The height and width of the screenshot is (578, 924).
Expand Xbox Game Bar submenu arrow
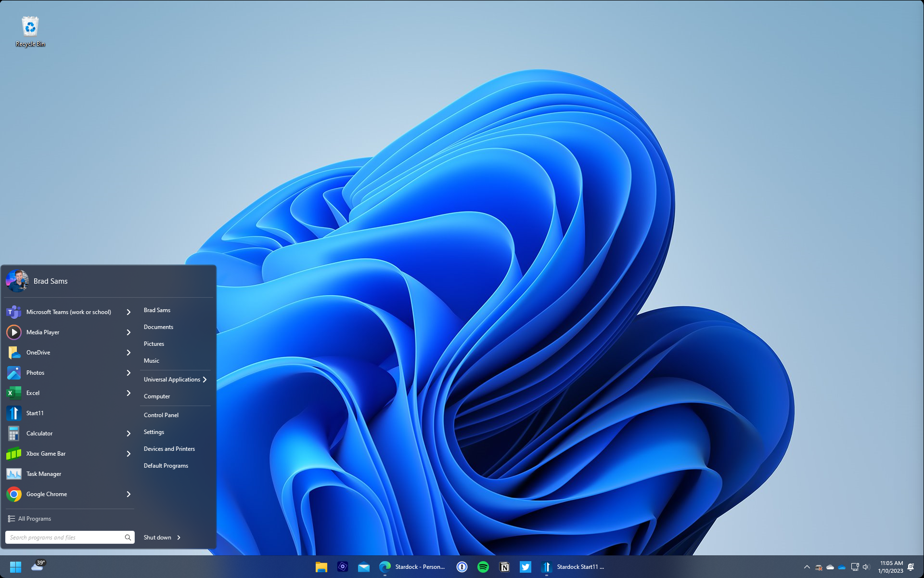pos(128,453)
